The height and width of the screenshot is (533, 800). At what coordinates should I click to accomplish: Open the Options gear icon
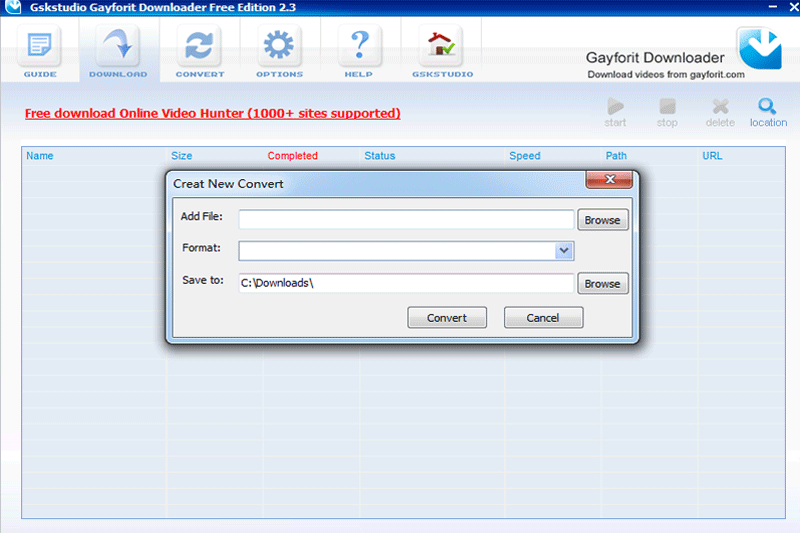[279, 46]
